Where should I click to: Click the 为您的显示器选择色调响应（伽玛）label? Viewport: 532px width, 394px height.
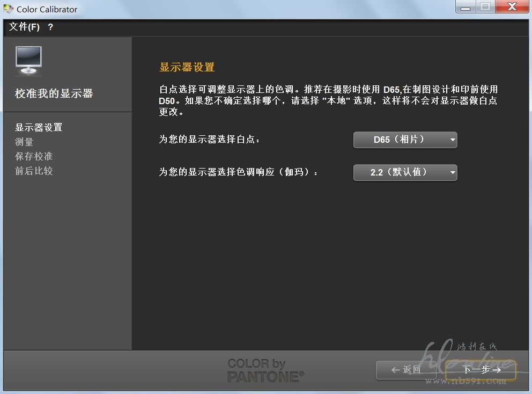pos(238,172)
